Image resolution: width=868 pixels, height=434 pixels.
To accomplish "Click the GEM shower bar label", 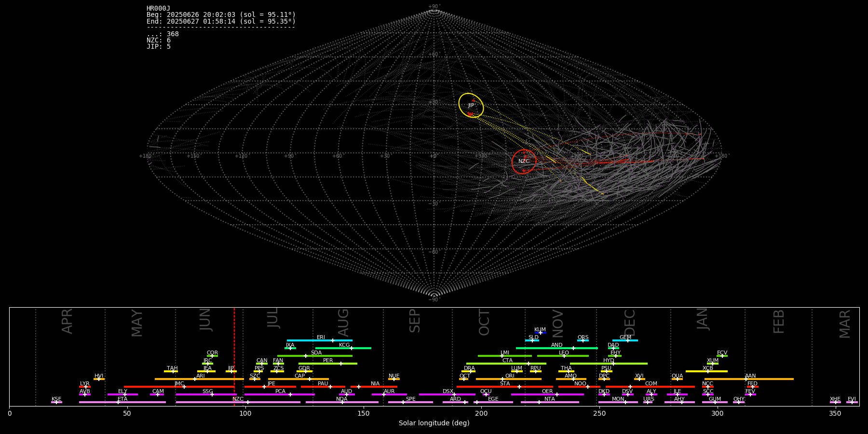I will 625,338.
